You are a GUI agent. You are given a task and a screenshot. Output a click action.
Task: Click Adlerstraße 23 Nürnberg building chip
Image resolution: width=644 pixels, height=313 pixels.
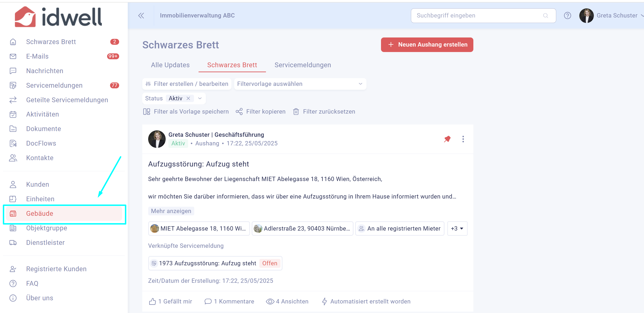tap(302, 229)
